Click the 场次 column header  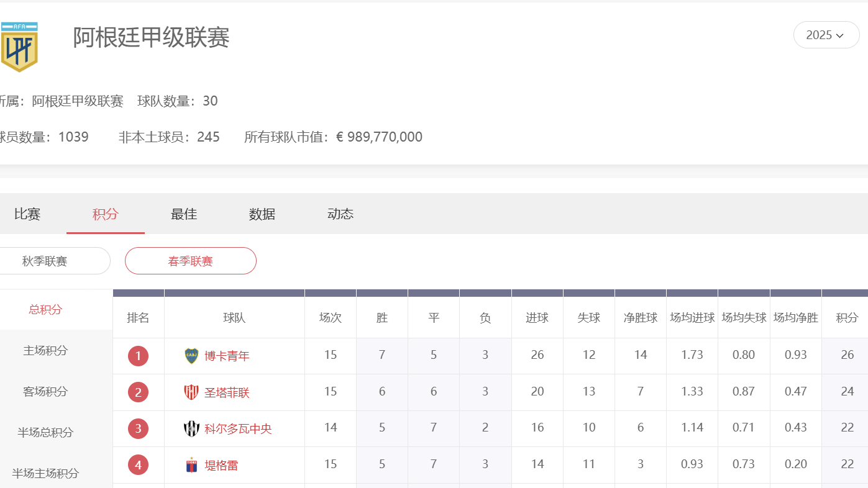click(x=330, y=317)
